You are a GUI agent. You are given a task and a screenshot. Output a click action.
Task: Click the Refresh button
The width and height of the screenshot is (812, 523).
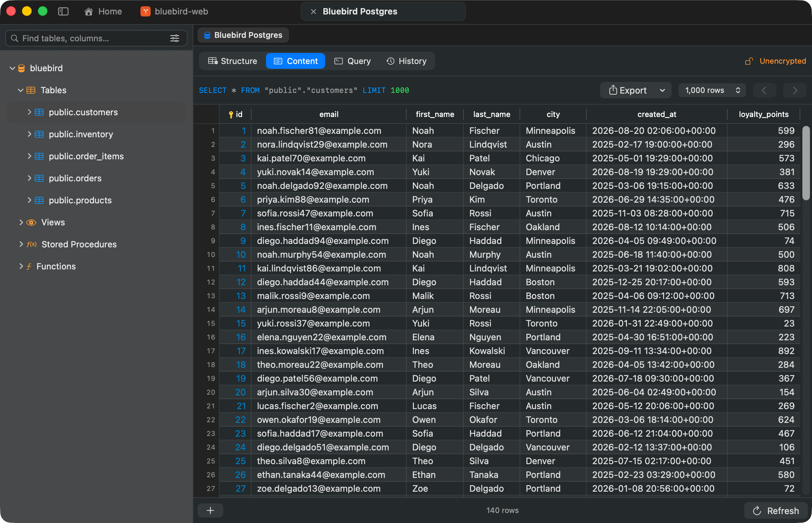click(776, 511)
